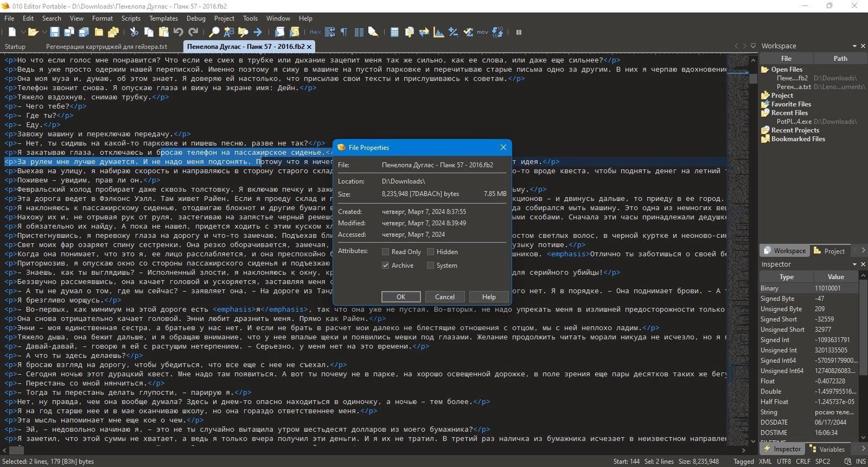Viewport: 868px width, 467px height.
Task: Click the Undo arrow icon
Action: pos(178,32)
